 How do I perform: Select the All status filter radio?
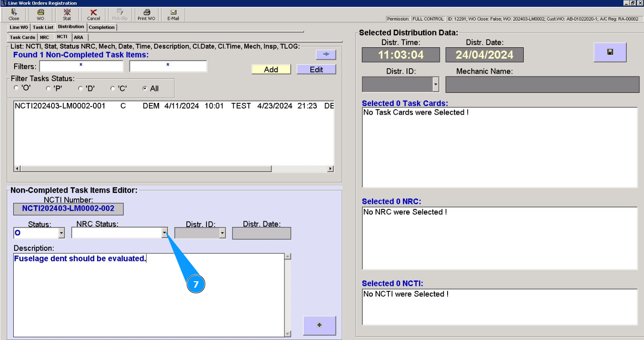tap(145, 88)
